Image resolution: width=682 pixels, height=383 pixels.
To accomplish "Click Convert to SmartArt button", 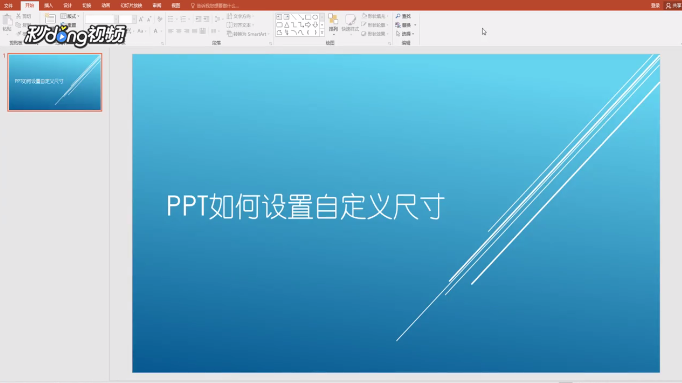I will [x=248, y=33].
